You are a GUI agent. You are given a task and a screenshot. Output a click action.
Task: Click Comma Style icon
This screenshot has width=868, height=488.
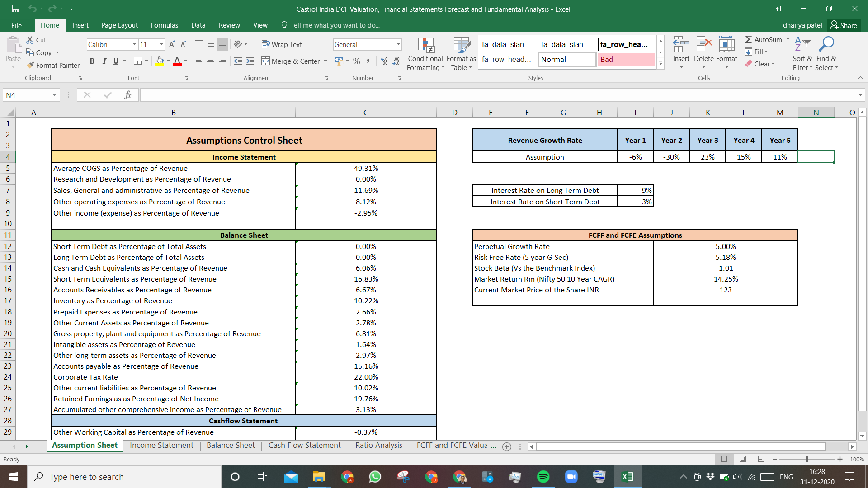click(x=368, y=61)
